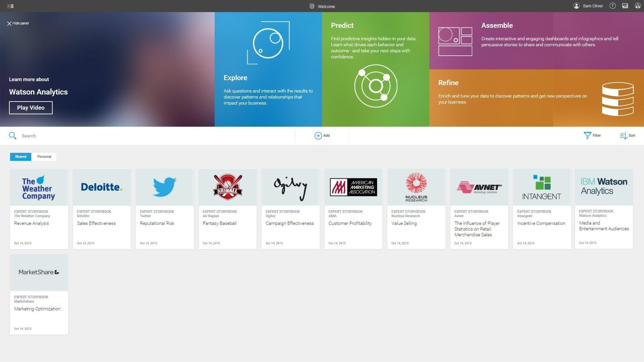Open IBM Watson Analytics logo thumbnail
Image resolution: width=644 pixels, height=362 pixels.
click(x=604, y=187)
